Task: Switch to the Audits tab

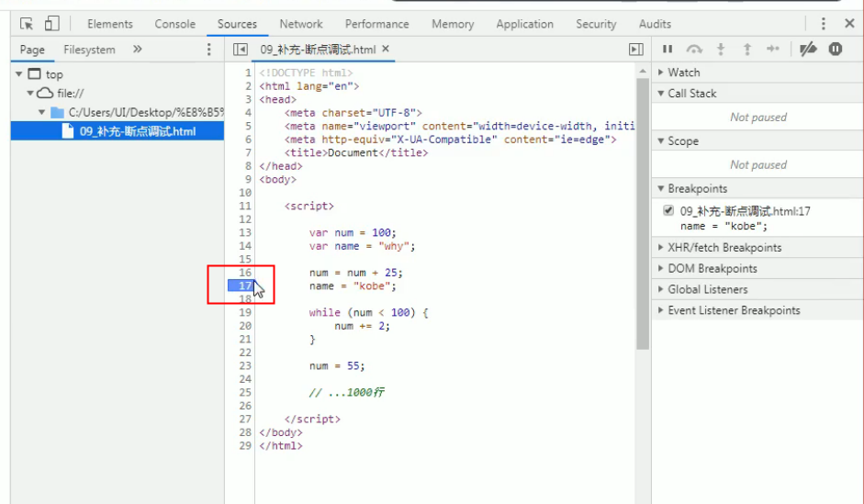Action: (x=655, y=24)
